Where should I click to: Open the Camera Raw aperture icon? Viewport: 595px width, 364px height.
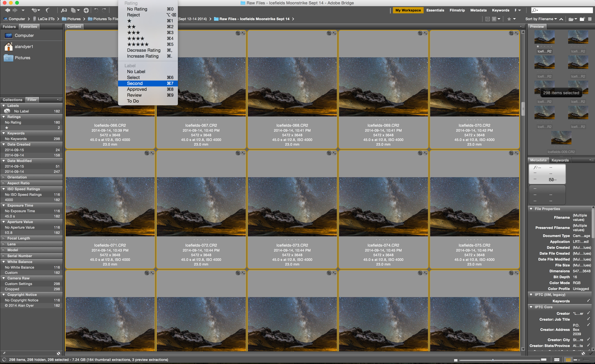tap(86, 10)
